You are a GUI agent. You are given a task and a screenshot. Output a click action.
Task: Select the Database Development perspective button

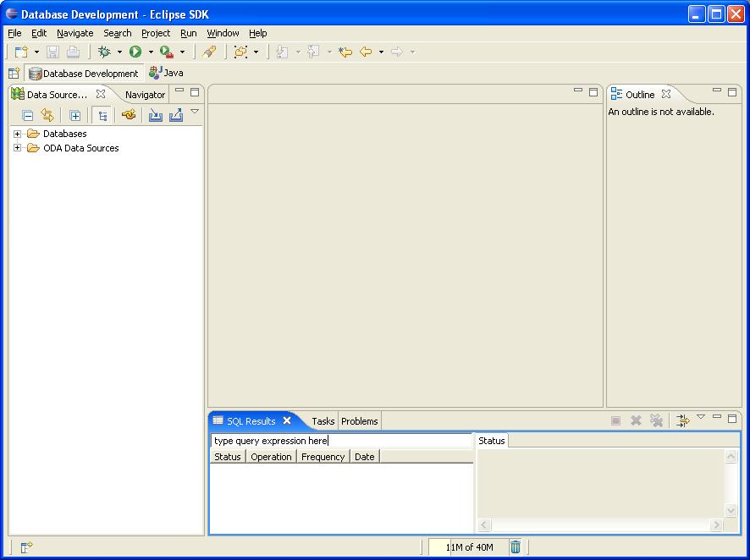point(83,73)
